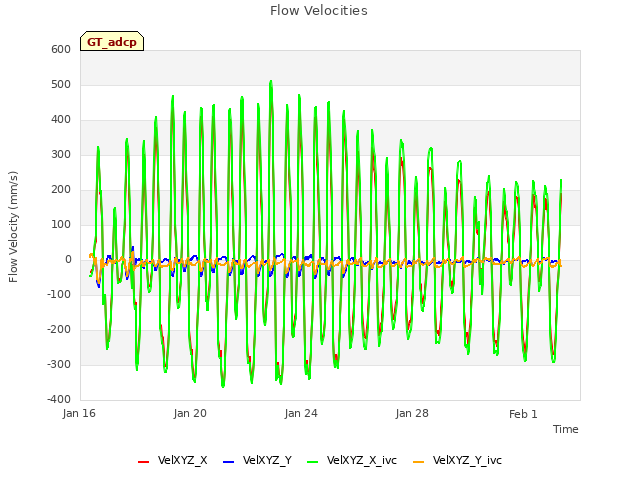640x480 pixels.
Task: Click the -100 y-axis tick label
Action: click(x=59, y=294)
